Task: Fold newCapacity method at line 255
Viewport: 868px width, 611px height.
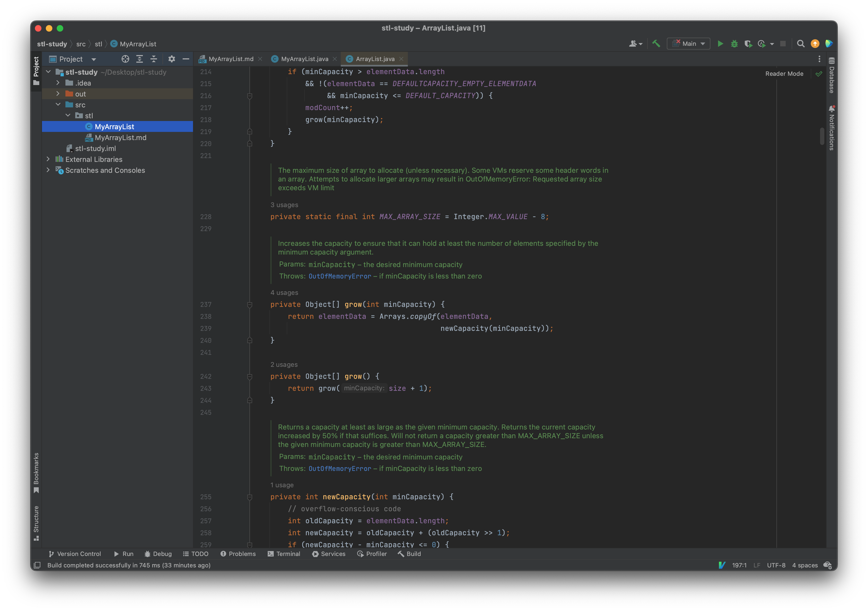Action: pos(249,497)
